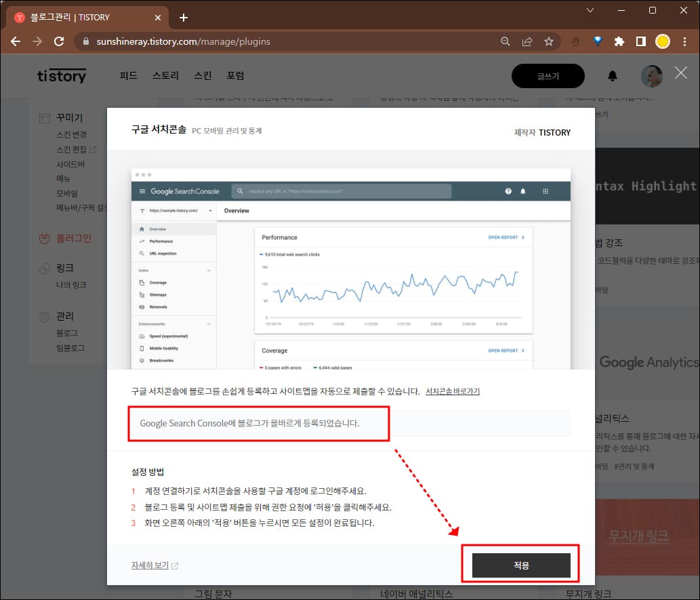Image resolution: width=700 pixels, height=600 pixels.
Task: Click the 관리 gear icon
Action: point(44,317)
